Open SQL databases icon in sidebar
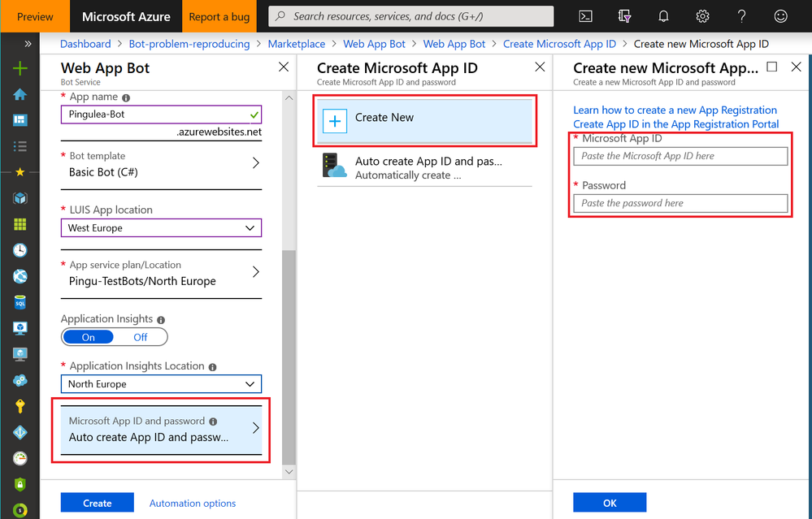This screenshot has height=519, width=812. 20,302
